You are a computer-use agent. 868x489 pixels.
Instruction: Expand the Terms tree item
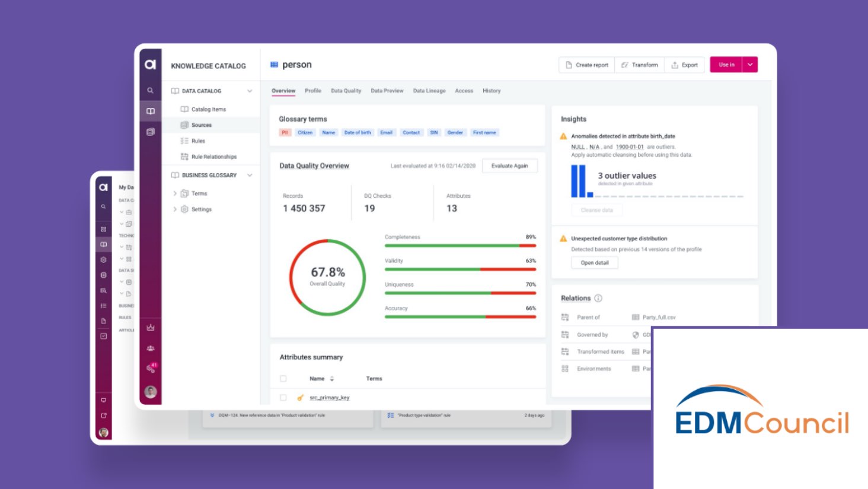coord(175,193)
